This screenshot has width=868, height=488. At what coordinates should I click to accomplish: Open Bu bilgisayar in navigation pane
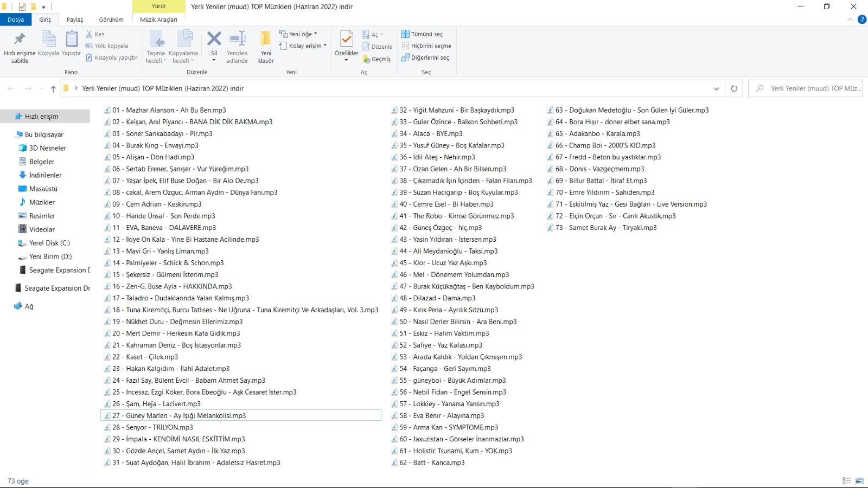click(44, 134)
